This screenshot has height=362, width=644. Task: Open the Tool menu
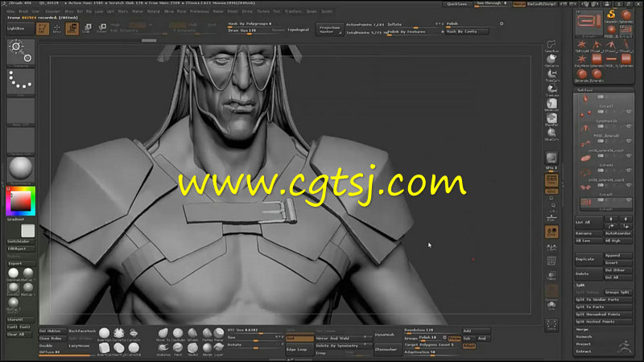(x=276, y=11)
